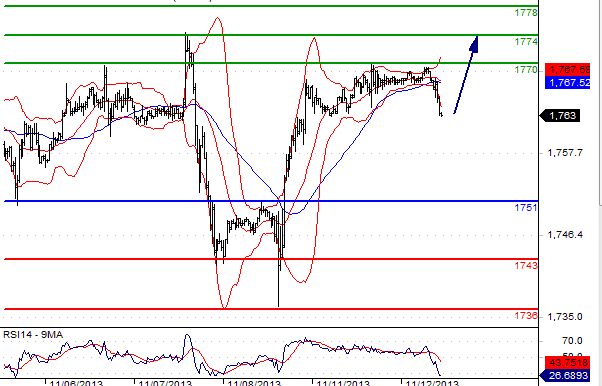Click the 11/06/2013 date axis label
The height and width of the screenshot is (386, 602).
pos(76,383)
